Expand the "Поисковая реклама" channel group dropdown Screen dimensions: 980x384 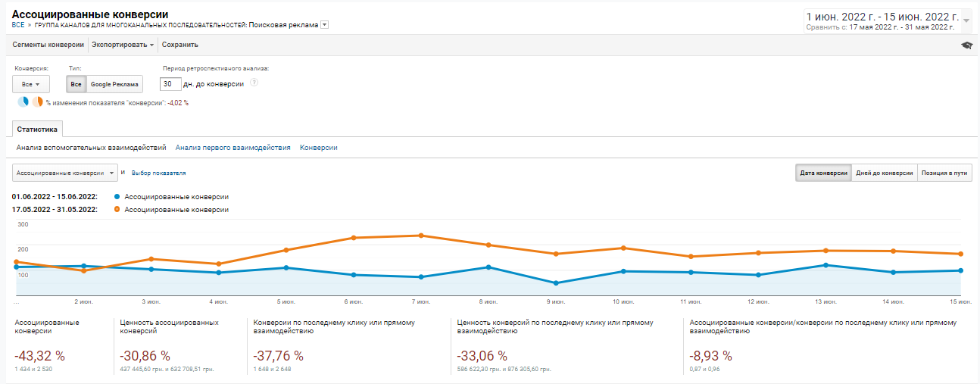[x=325, y=25]
